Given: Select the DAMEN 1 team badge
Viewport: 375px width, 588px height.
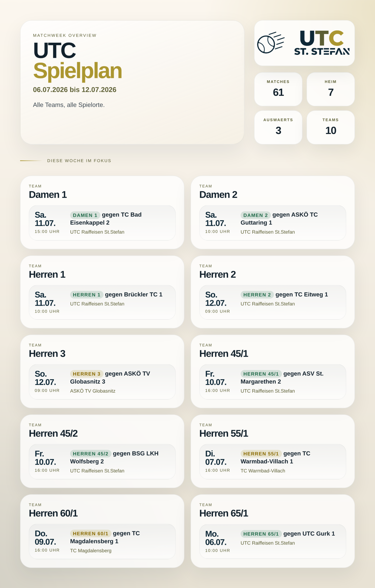Looking at the screenshot, I should pos(85,215).
